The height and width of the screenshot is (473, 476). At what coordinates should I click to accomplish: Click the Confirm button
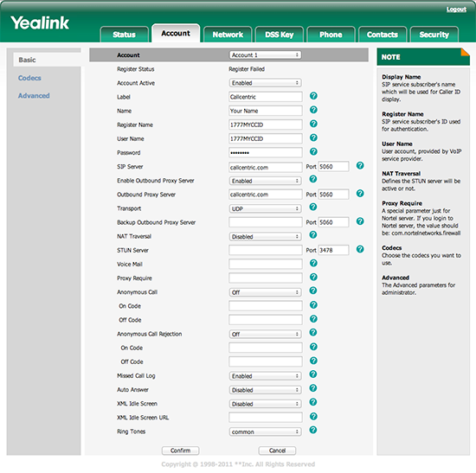pos(180,451)
